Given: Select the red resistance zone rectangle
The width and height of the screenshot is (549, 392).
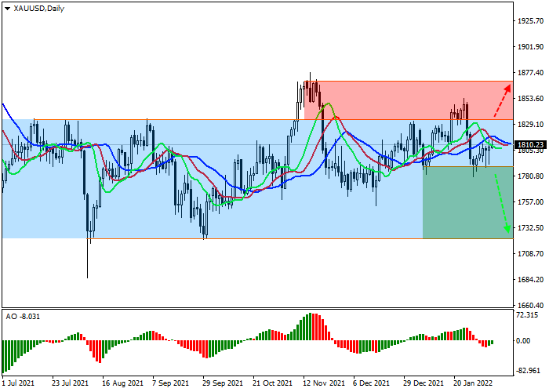Looking at the screenshot, I should coord(409,100).
